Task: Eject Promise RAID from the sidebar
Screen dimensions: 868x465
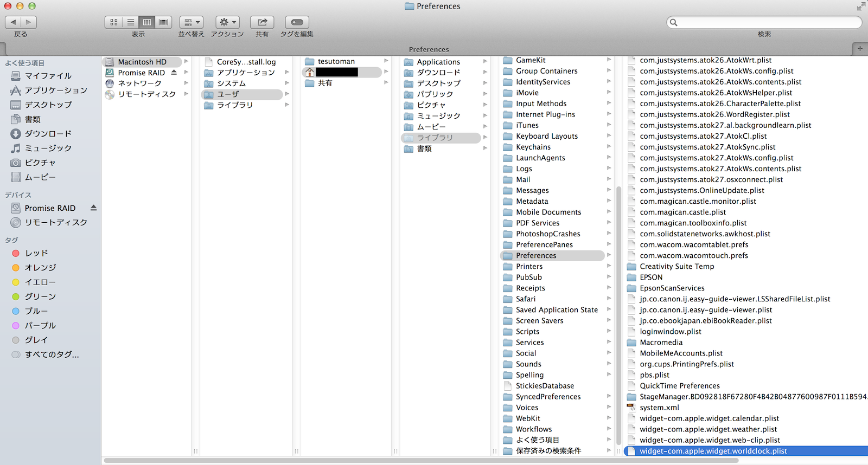Action: [93, 208]
